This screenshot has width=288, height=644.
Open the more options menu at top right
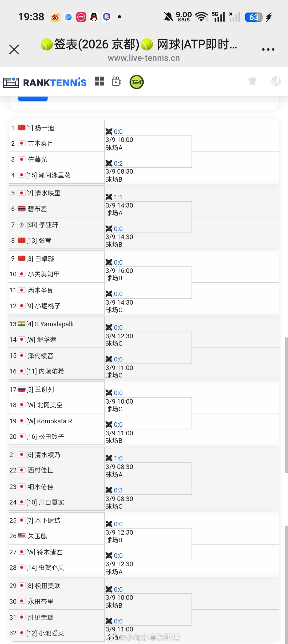(x=268, y=49)
